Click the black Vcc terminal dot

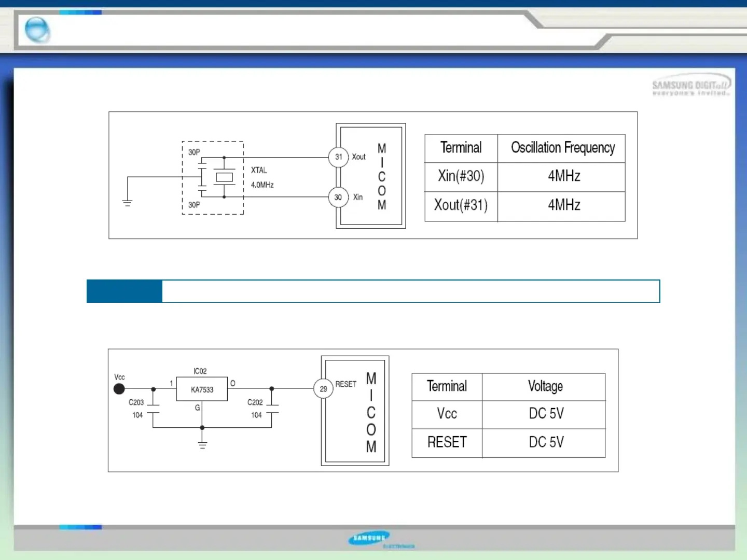[119, 388]
